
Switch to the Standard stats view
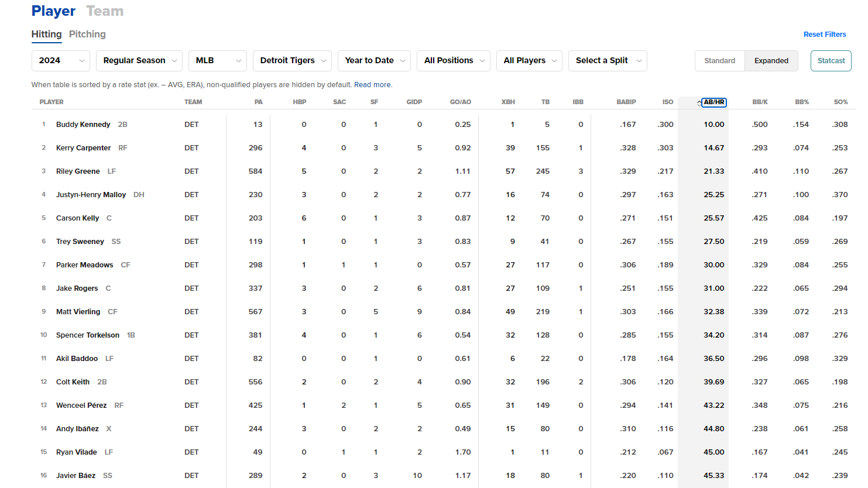point(719,61)
